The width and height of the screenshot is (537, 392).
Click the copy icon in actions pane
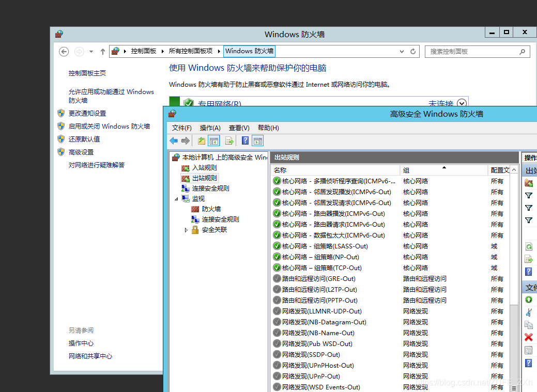click(529, 324)
